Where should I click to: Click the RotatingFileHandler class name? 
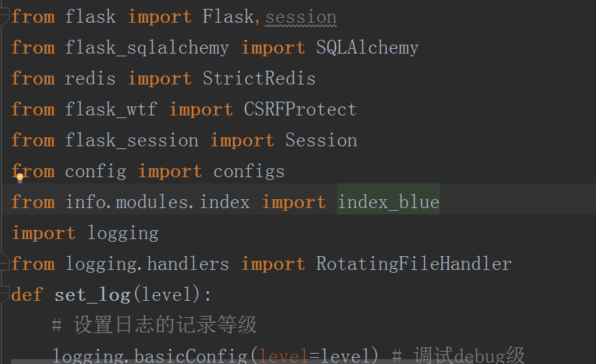[414, 264]
